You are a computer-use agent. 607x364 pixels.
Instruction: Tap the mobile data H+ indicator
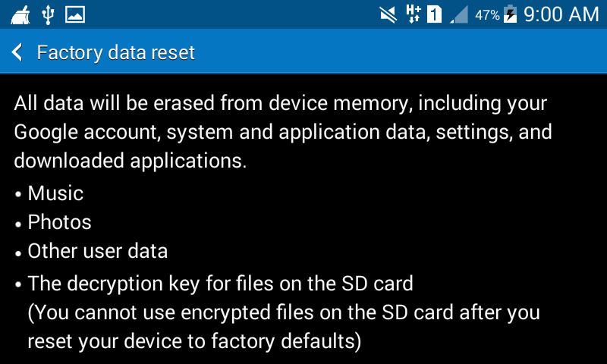tap(413, 14)
